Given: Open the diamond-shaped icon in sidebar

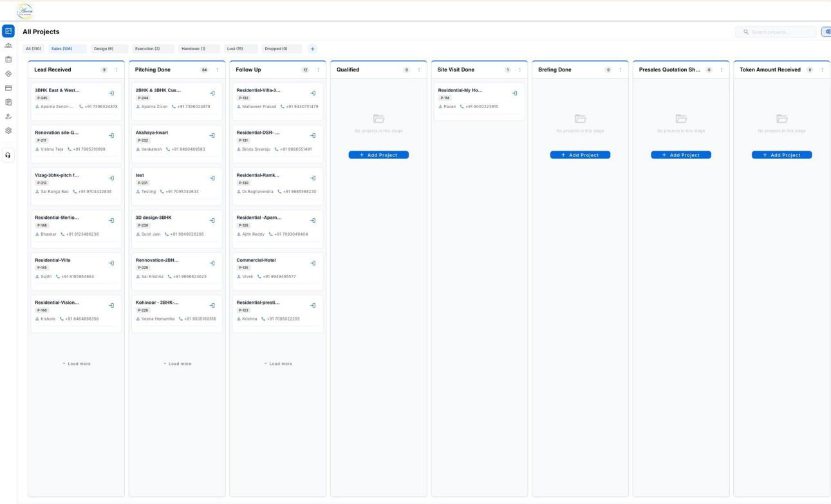Looking at the screenshot, I should [8, 73].
